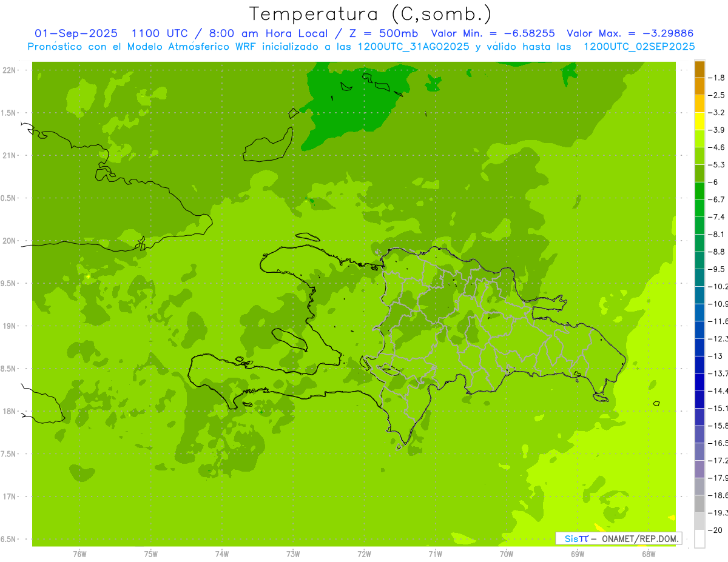Click the forecast valid-until stamp "1200UTC_02SEP2025"
Screen dimensions: 728x562
click(x=639, y=47)
